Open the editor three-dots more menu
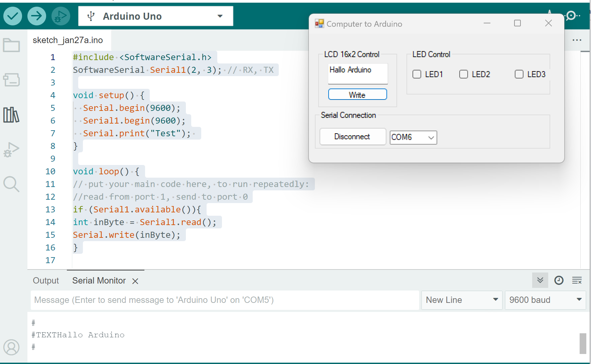This screenshot has height=364, width=591. [577, 40]
